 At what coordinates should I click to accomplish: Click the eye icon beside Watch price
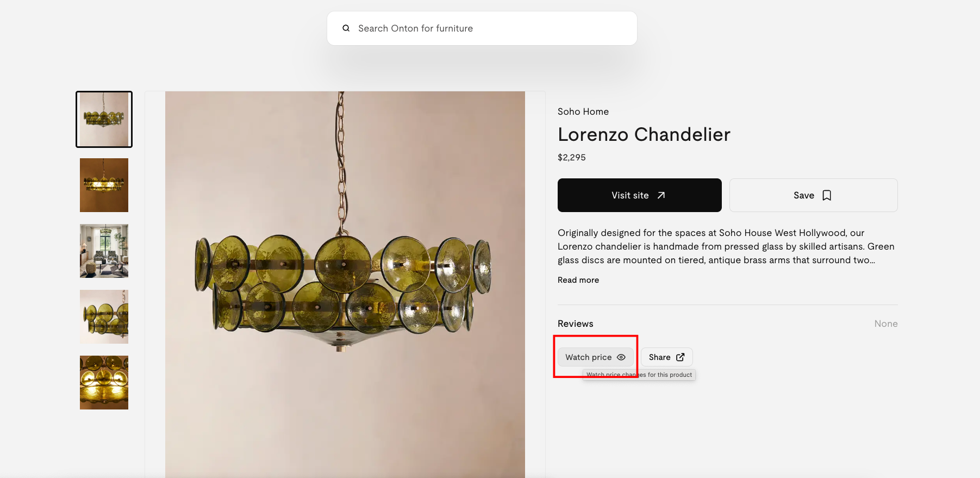[x=621, y=357]
